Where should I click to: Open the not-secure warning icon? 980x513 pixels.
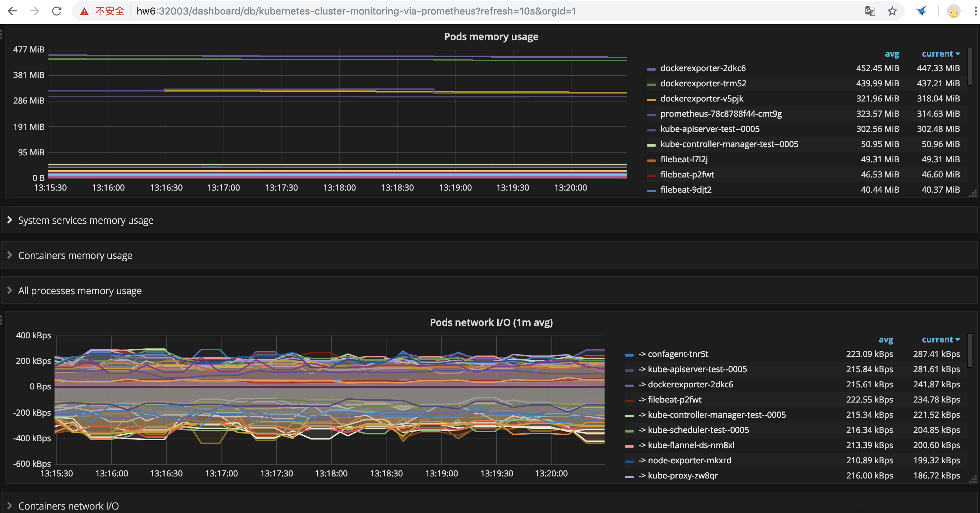[85, 11]
